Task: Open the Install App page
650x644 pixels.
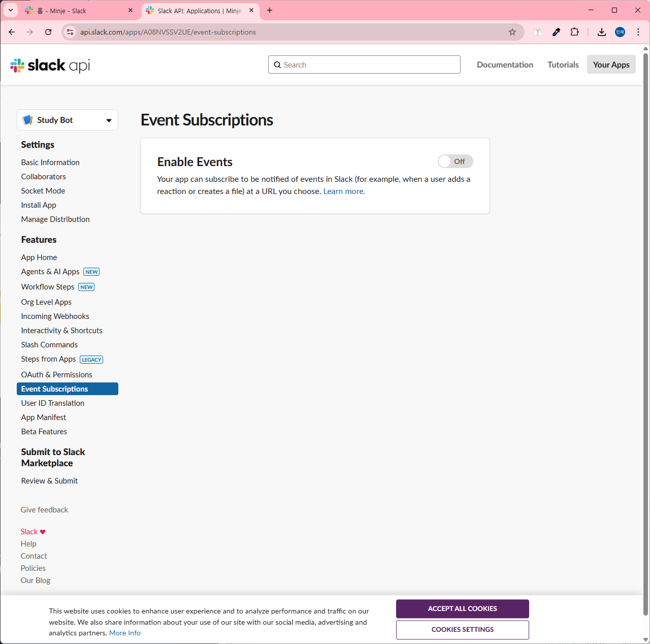Action: coord(39,205)
